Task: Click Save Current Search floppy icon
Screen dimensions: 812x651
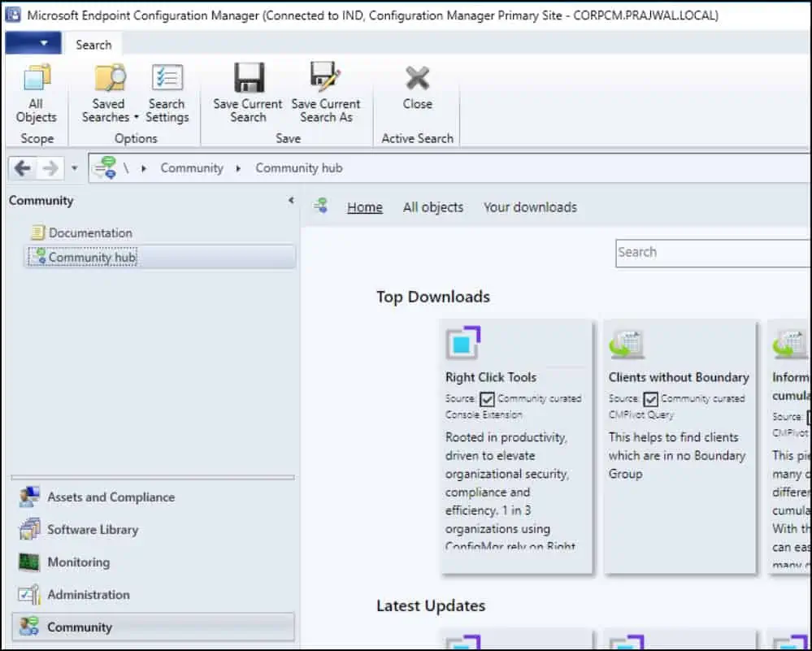Action: (x=248, y=78)
